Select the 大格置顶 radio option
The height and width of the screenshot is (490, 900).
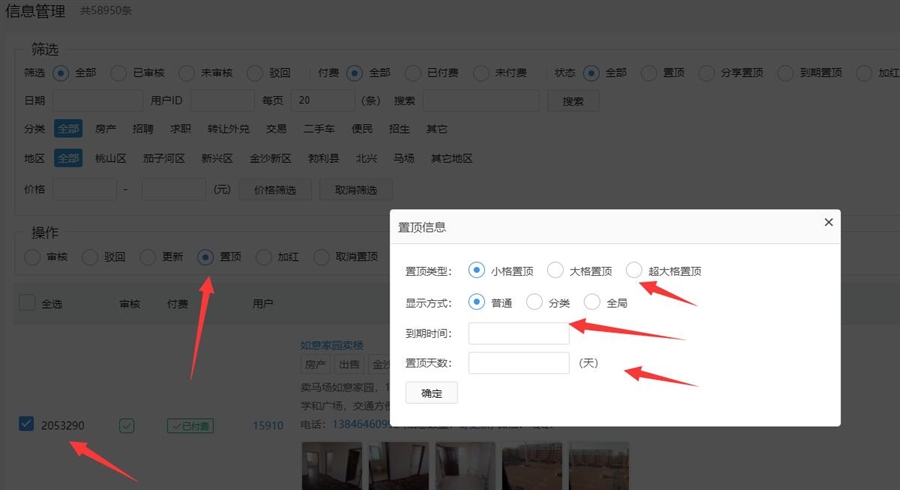555,270
